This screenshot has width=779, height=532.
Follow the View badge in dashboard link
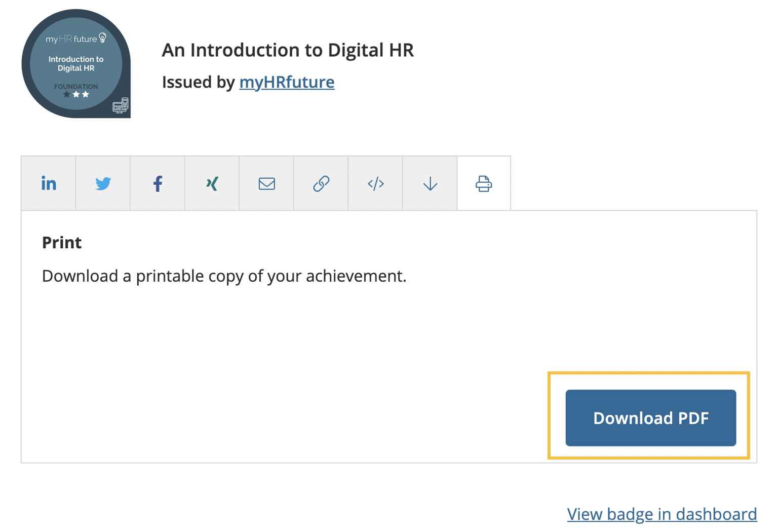[x=661, y=514]
